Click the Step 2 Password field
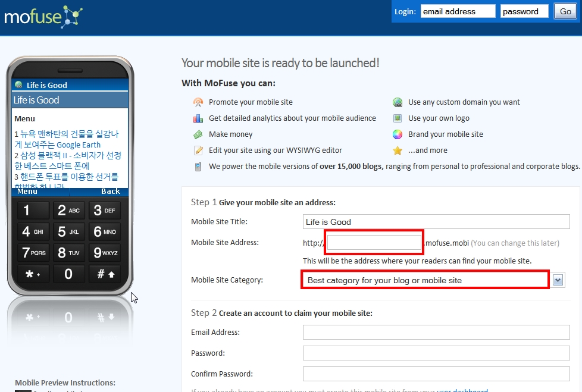The image size is (582, 392). coord(436,353)
